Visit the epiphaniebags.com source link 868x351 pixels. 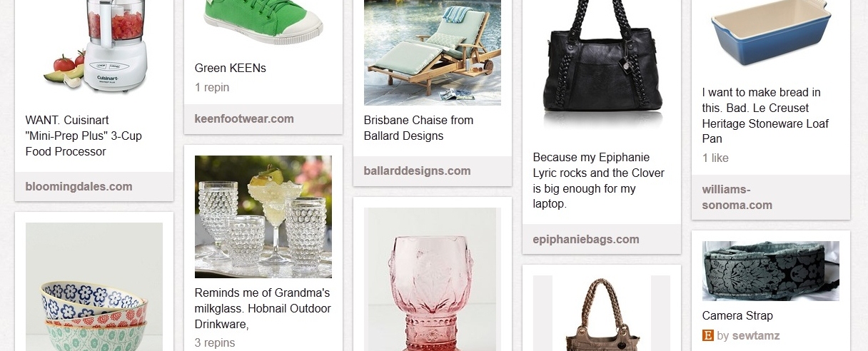click(586, 239)
